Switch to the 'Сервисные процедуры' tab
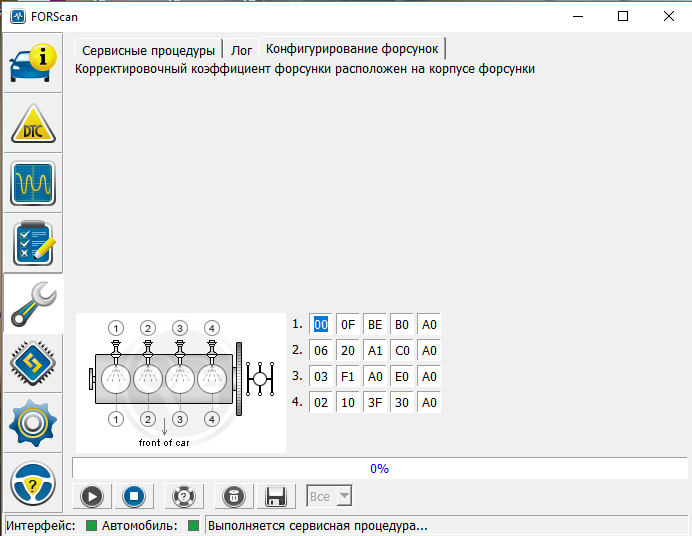Screen dimensions: 692x536 click(148, 50)
